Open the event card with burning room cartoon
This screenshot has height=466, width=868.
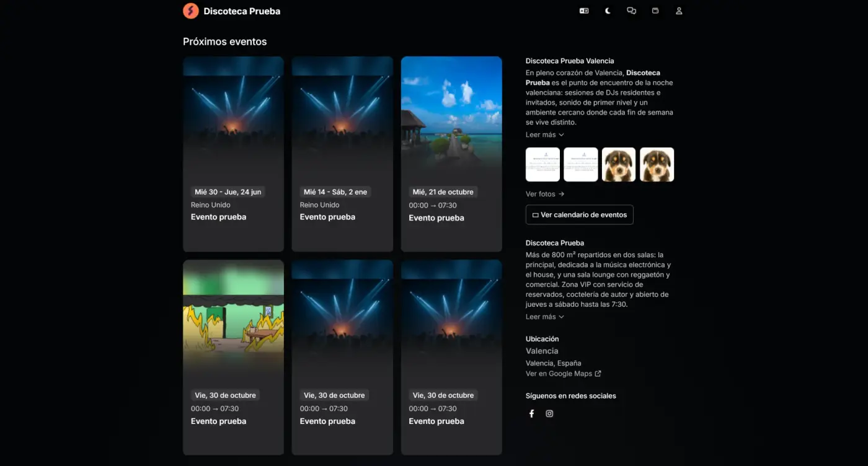pyautogui.click(x=233, y=358)
